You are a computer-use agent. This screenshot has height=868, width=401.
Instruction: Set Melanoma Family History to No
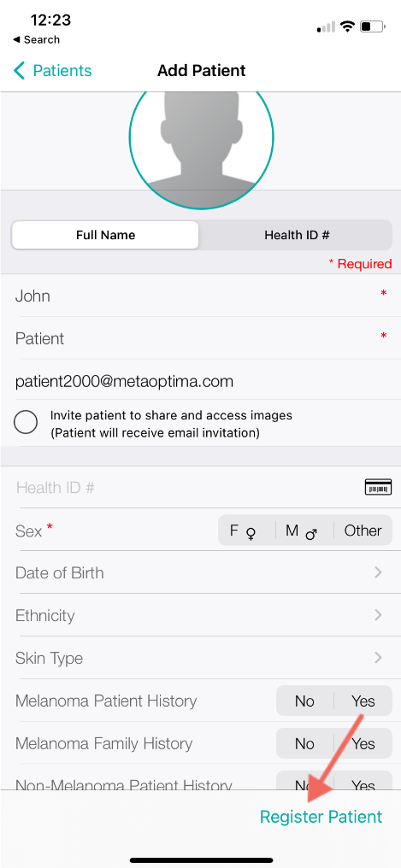(304, 743)
